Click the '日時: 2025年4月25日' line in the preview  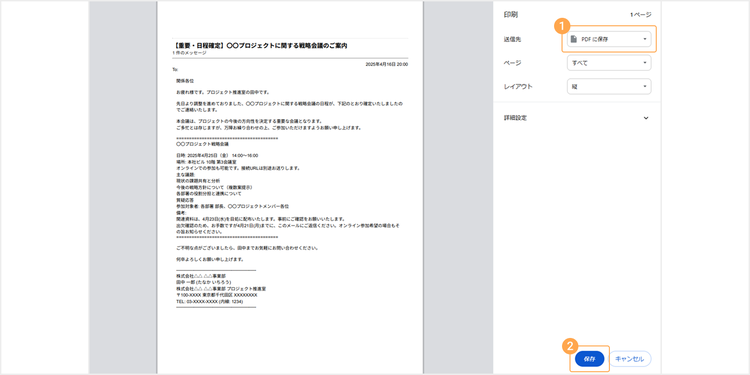click(x=217, y=156)
